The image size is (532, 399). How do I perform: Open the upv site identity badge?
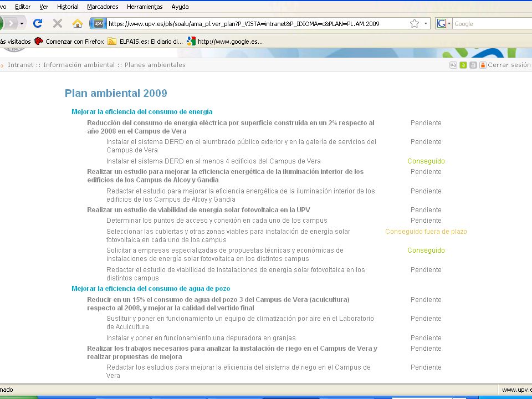pyautogui.click(x=98, y=23)
